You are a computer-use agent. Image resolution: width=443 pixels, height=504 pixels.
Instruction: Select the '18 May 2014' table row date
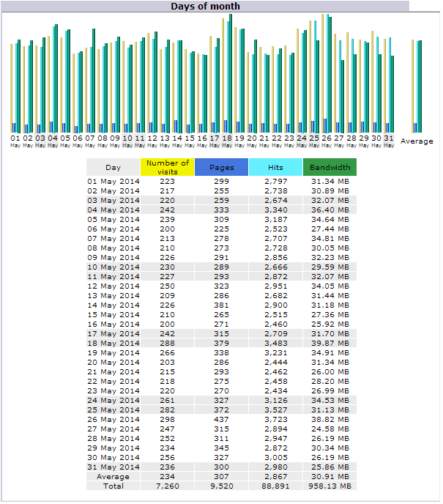[113, 343]
